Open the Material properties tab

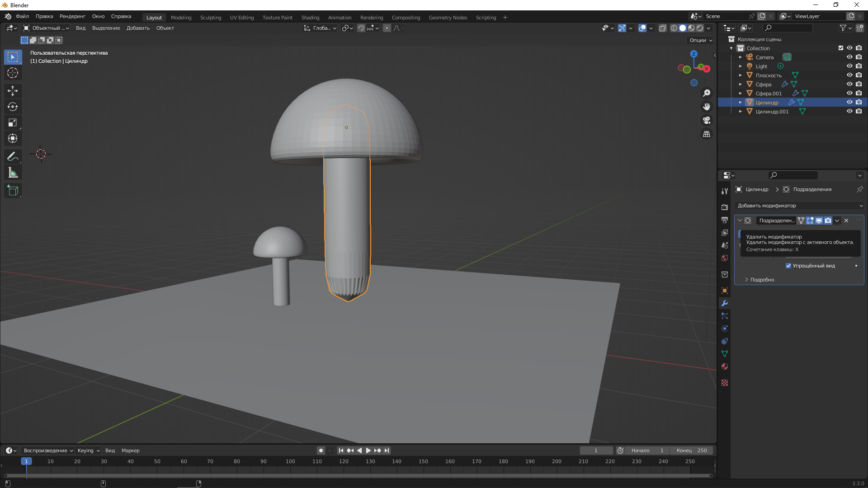pos(725,366)
